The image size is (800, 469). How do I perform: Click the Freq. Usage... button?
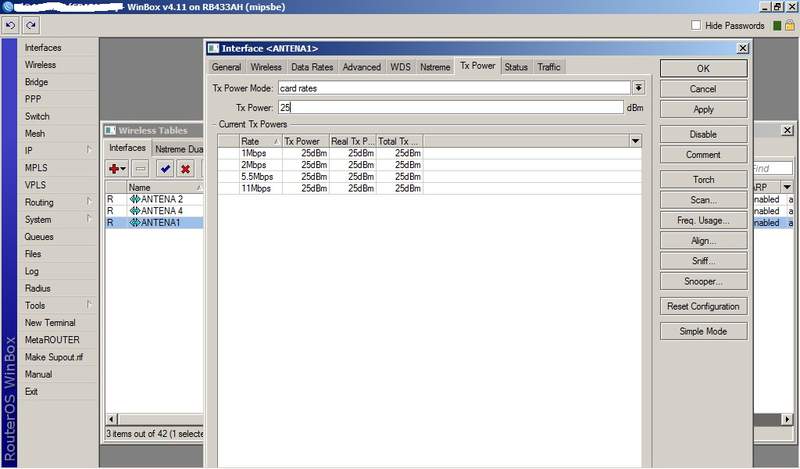pyautogui.click(x=703, y=220)
